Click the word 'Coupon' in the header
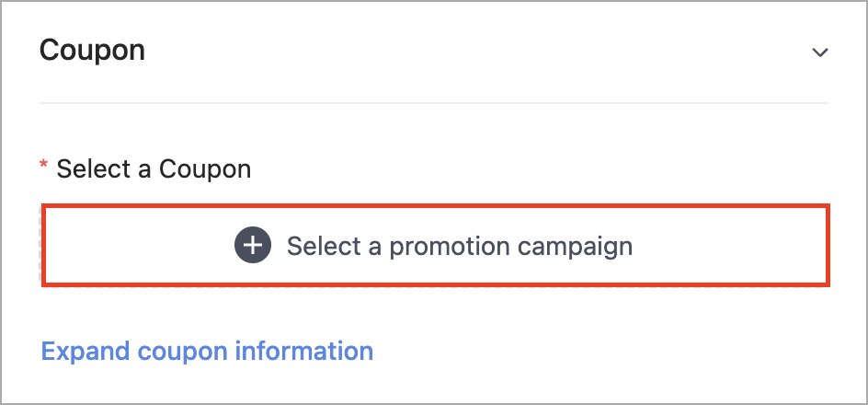This screenshot has width=868, height=405. (92, 51)
